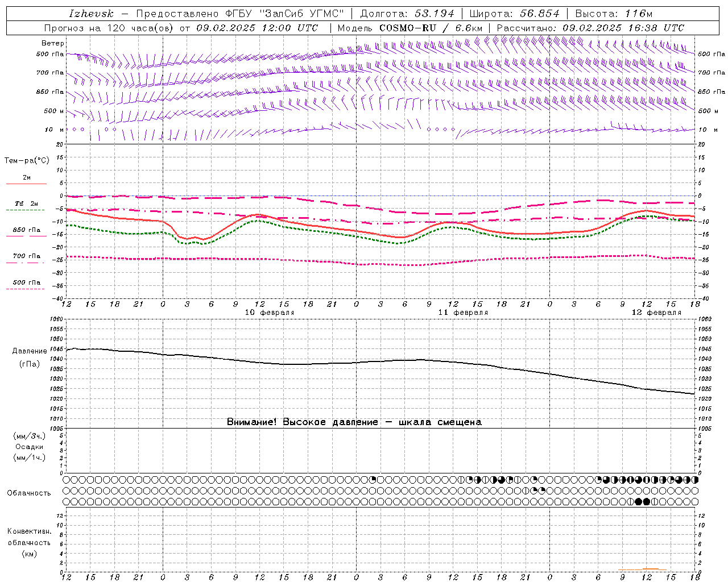Click the "500 м" wind level label on the left
The image size is (728, 582).
[55, 111]
